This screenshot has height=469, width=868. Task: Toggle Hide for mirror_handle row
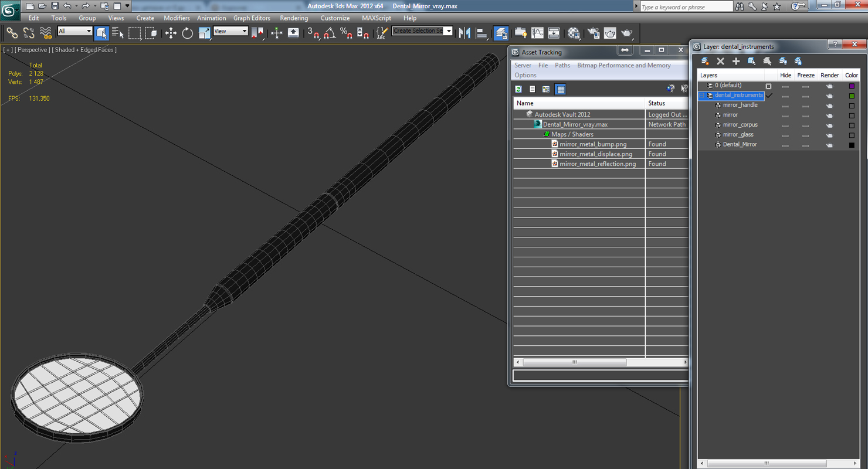[x=785, y=106]
